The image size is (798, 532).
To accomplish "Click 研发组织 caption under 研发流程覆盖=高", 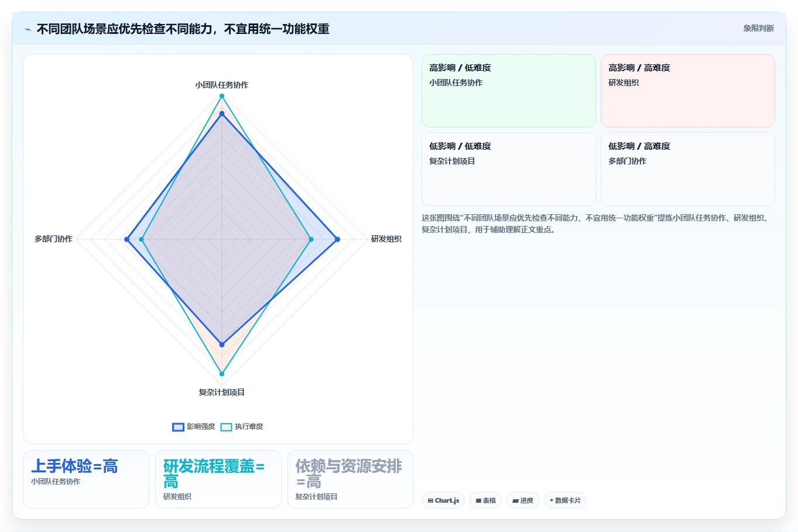I will point(177,497).
